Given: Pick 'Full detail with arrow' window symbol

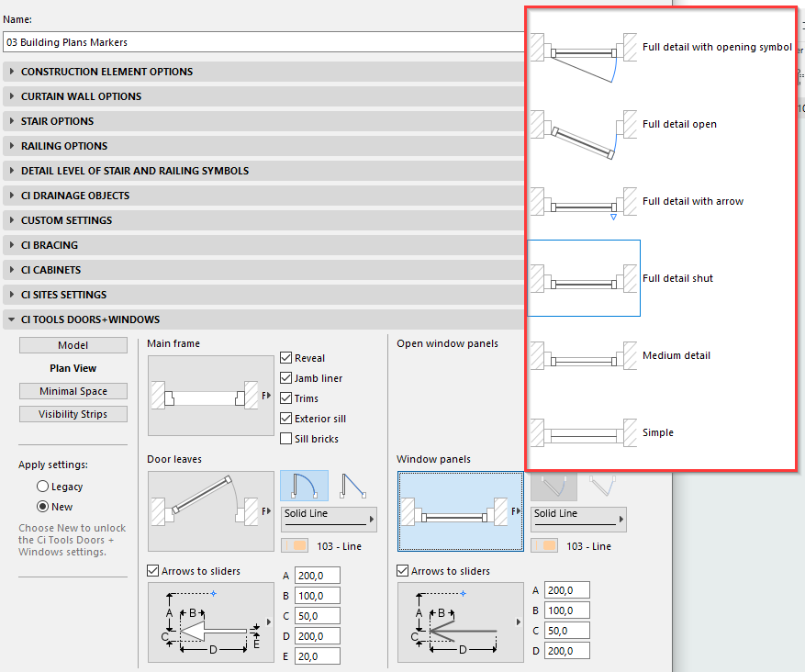Looking at the screenshot, I should coord(584,202).
